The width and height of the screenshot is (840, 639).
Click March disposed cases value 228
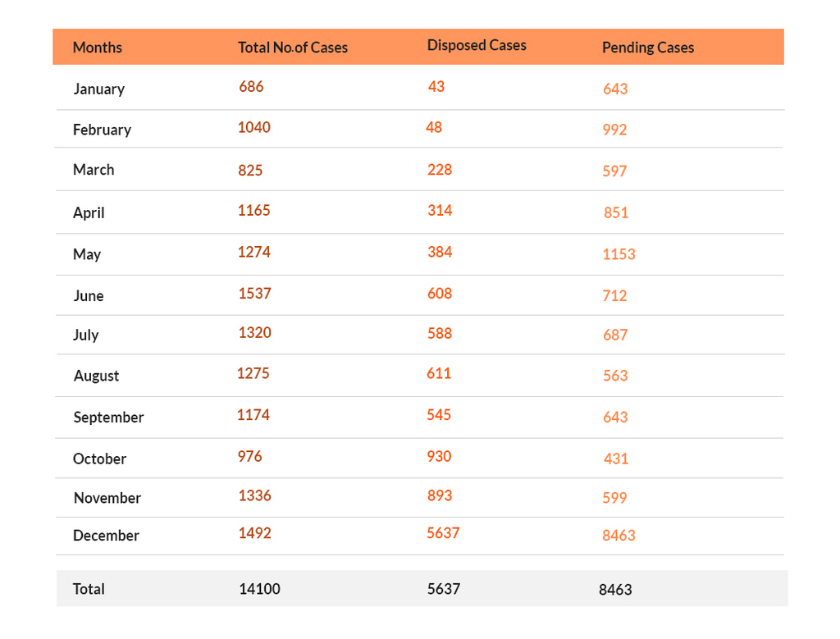point(440,170)
